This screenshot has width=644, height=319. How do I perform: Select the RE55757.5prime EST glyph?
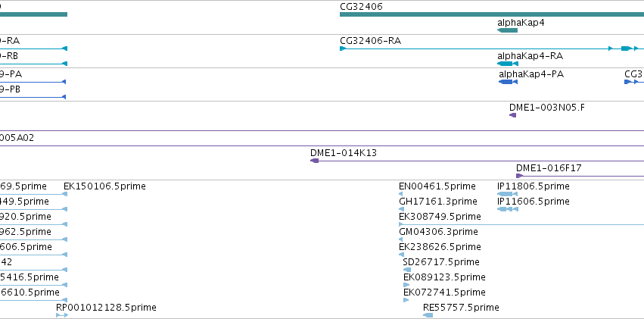(428, 315)
